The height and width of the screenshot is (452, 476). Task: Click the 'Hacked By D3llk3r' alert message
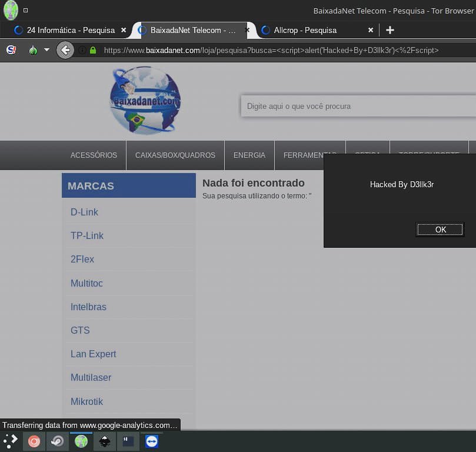click(x=402, y=185)
